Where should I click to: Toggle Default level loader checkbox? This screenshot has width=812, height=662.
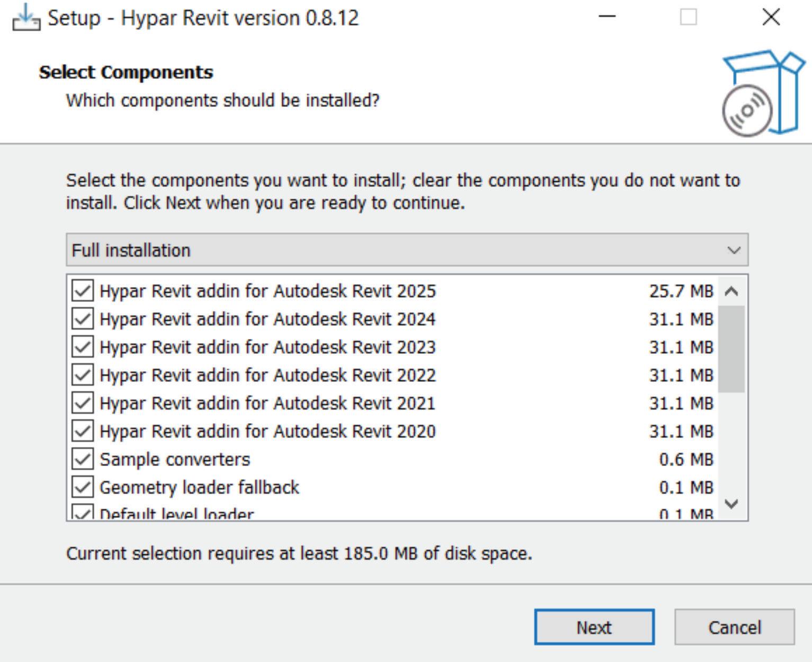tap(82, 513)
